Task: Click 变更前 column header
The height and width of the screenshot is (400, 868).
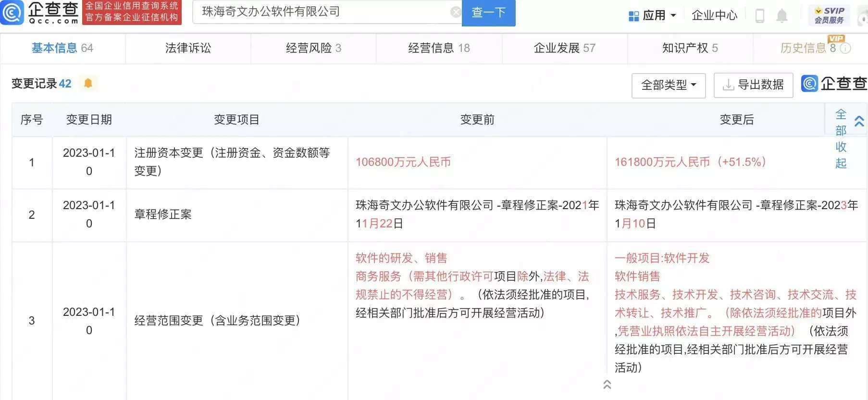Action: tap(477, 120)
